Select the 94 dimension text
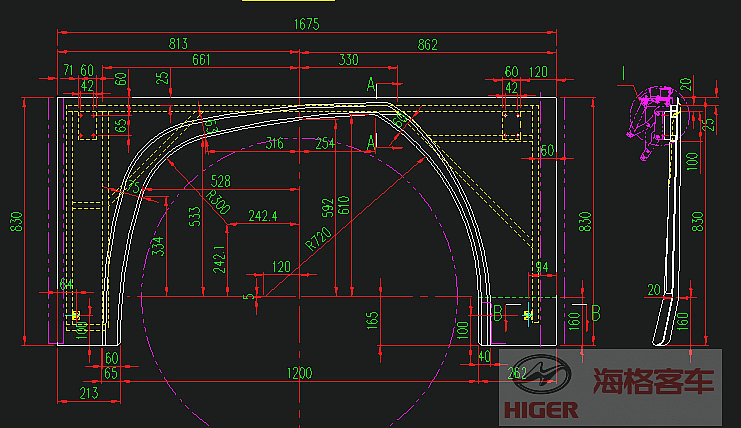Image resolution: width=741 pixels, height=428 pixels. (542, 267)
